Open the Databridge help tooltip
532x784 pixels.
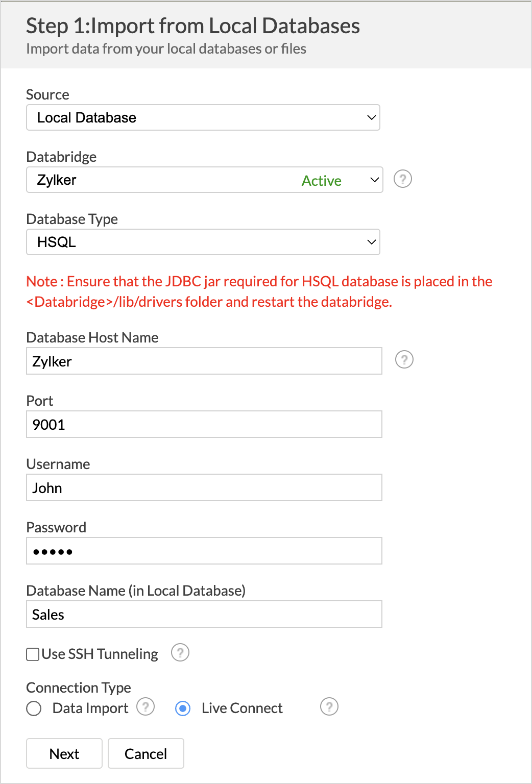[x=403, y=179]
